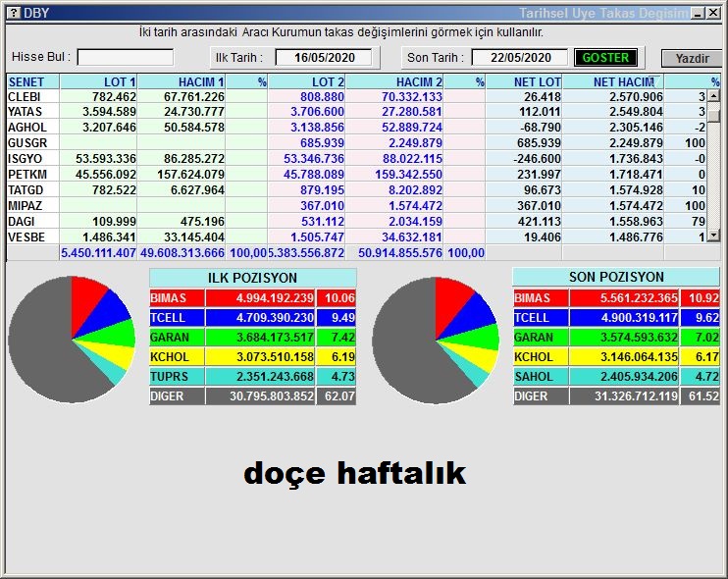728x579 pixels.
Task: Select the VESBE row name
Action: click(26, 237)
